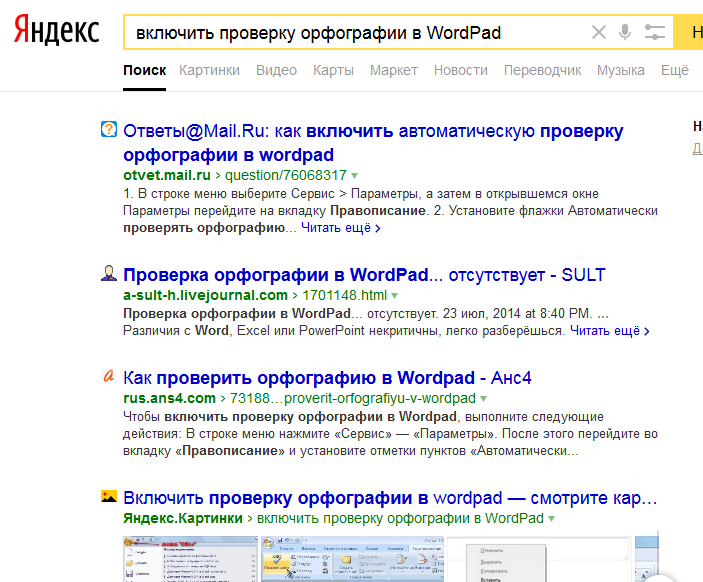Expand the otvet.mail.ru result options arrow
This screenshot has width=703, height=582.
click(354, 175)
